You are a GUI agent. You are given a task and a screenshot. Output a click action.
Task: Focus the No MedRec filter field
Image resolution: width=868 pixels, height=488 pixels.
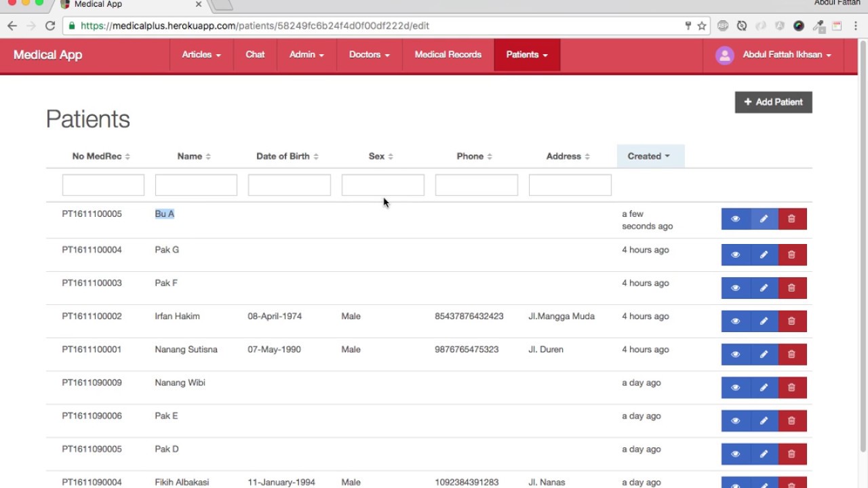(103, 185)
